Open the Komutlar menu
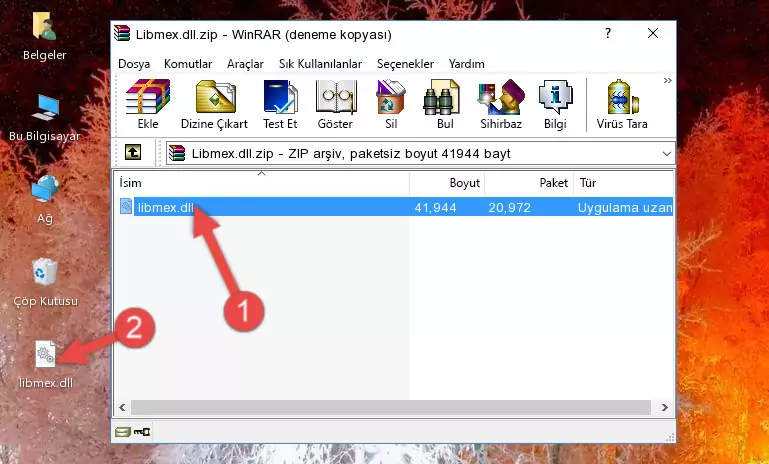The image size is (769, 464). 188,64
